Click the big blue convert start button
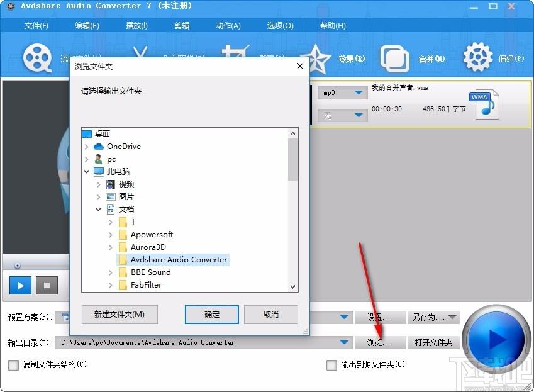534x392 pixels. pos(495,339)
